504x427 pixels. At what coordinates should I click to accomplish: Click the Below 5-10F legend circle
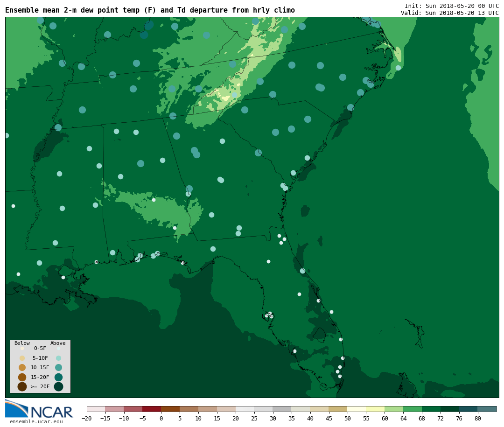[22, 358]
